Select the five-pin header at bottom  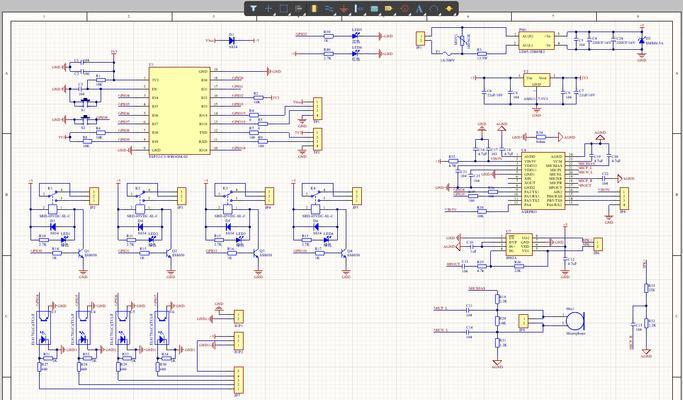239,381
